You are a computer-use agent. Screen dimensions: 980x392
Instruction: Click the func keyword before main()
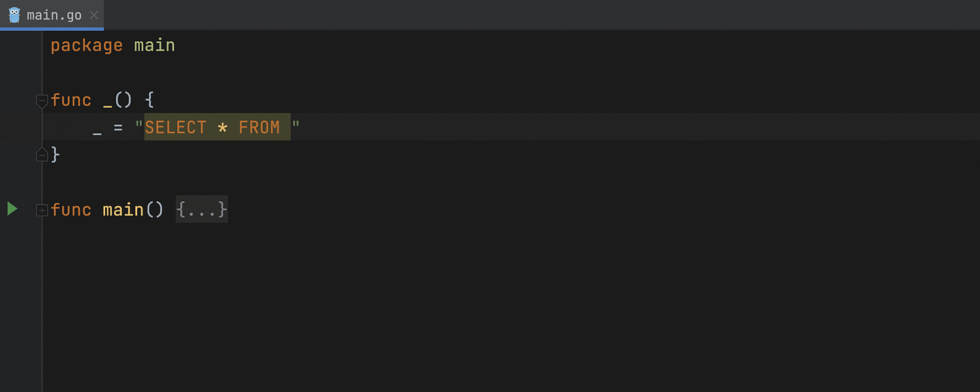71,210
